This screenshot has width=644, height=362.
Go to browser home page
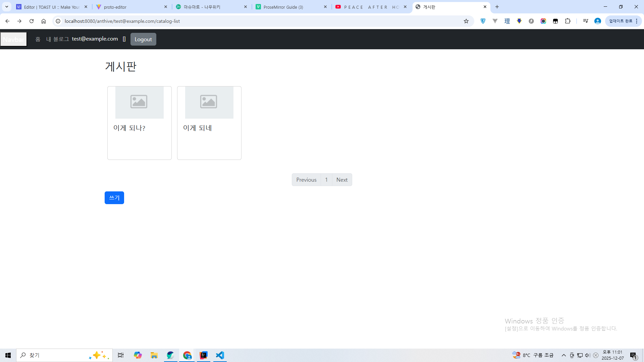(44, 21)
